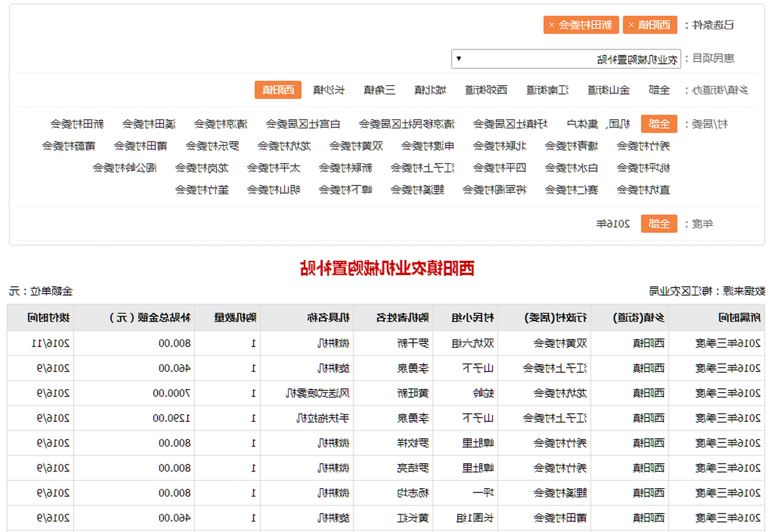The image size is (771, 532).
Task: Remove the 新田村委会 selected-condition tag via ×
Action: point(552,25)
